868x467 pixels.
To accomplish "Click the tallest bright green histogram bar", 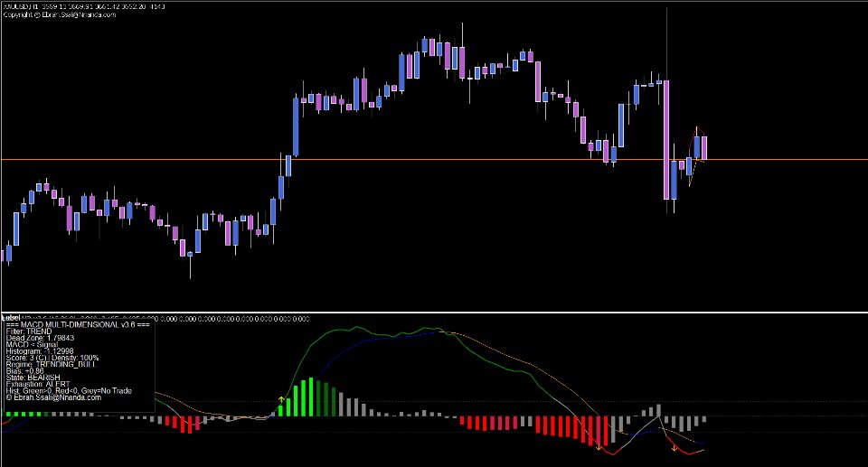I will pyautogui.click(x=311, y=397).
